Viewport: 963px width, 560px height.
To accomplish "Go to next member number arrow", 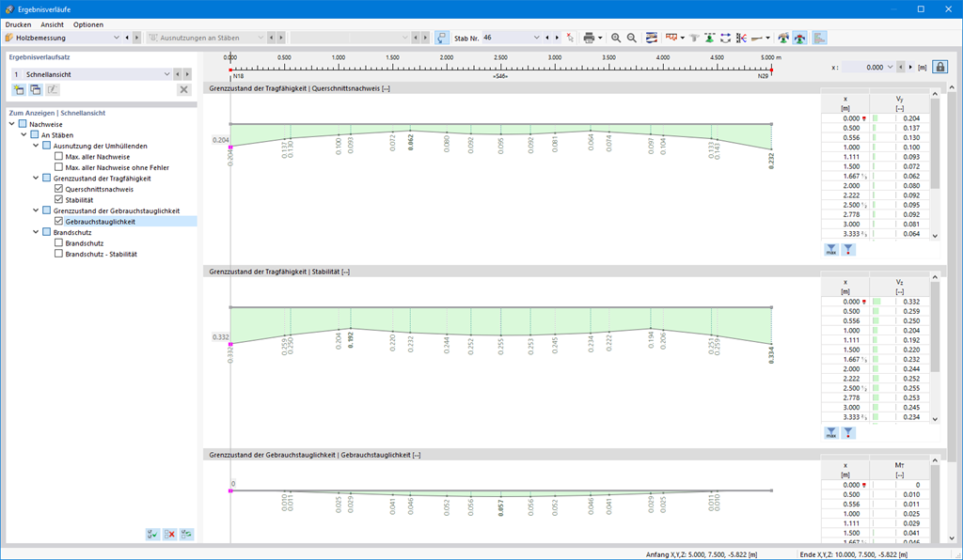I will click(x=557, y=38).
